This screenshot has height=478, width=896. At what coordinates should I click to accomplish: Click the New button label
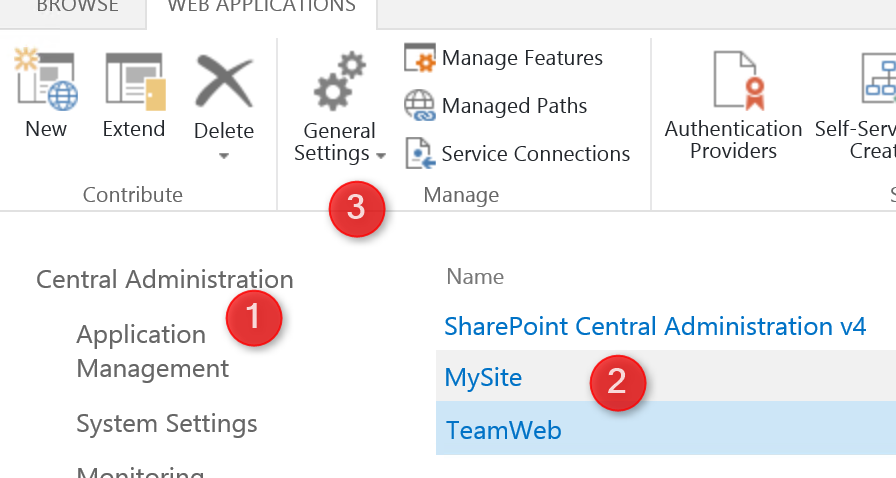click(46, 129)
